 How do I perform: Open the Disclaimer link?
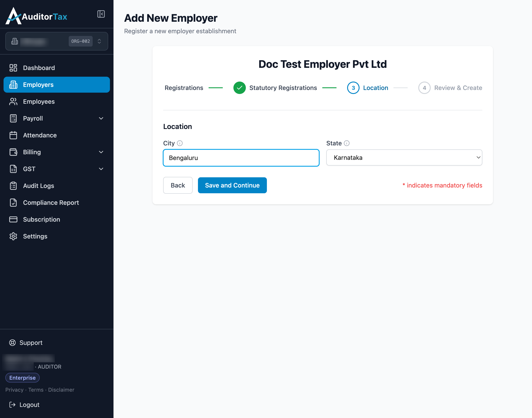pyautogui.click(x=61, y=390)
